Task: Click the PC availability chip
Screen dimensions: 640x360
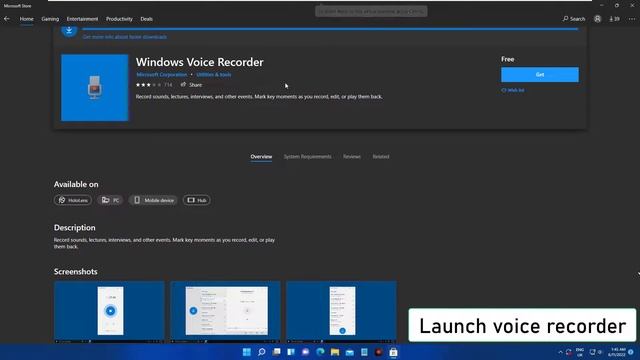Action: coord(110,200)
